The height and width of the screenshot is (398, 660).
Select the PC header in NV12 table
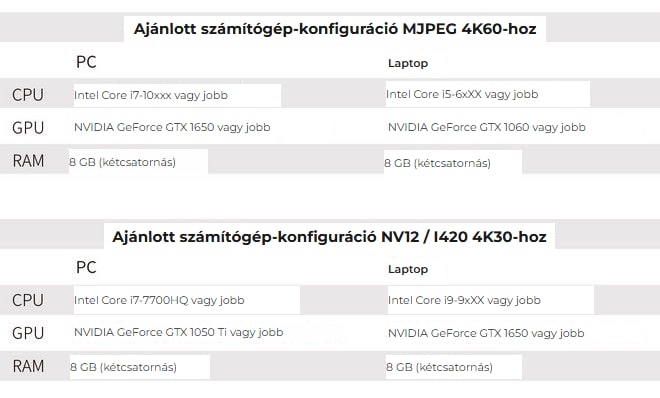pyautogui.click(x=86, y=268)
